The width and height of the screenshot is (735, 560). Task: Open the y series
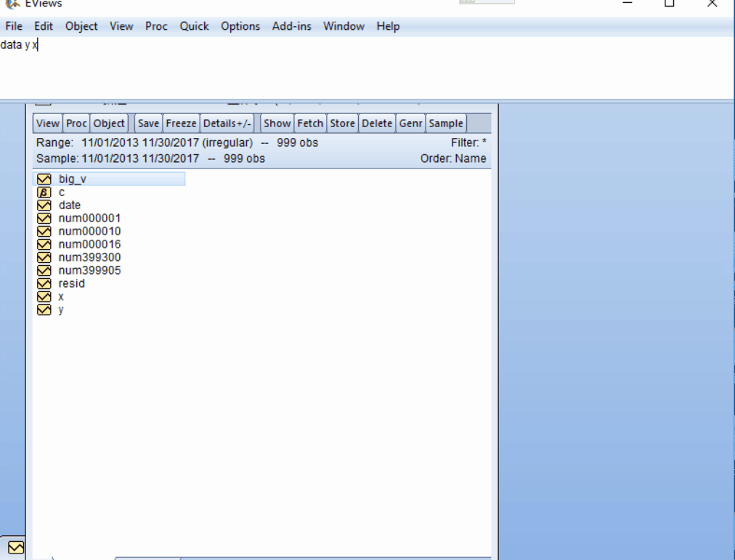[60, 309]
